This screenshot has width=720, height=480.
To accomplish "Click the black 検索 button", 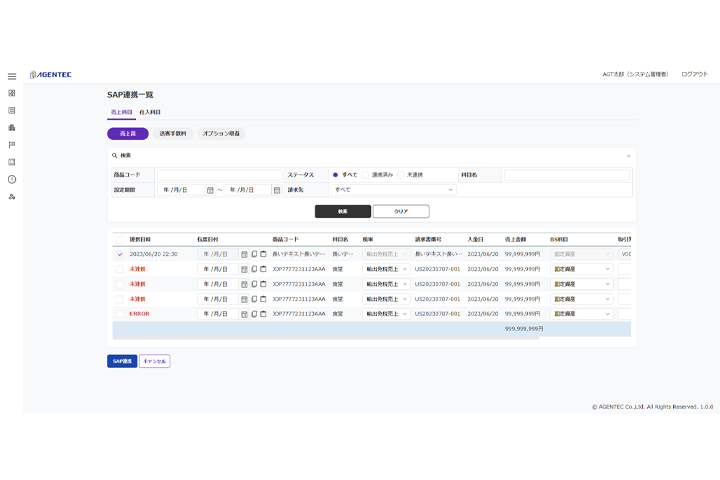I will click(x=342, y=211).
